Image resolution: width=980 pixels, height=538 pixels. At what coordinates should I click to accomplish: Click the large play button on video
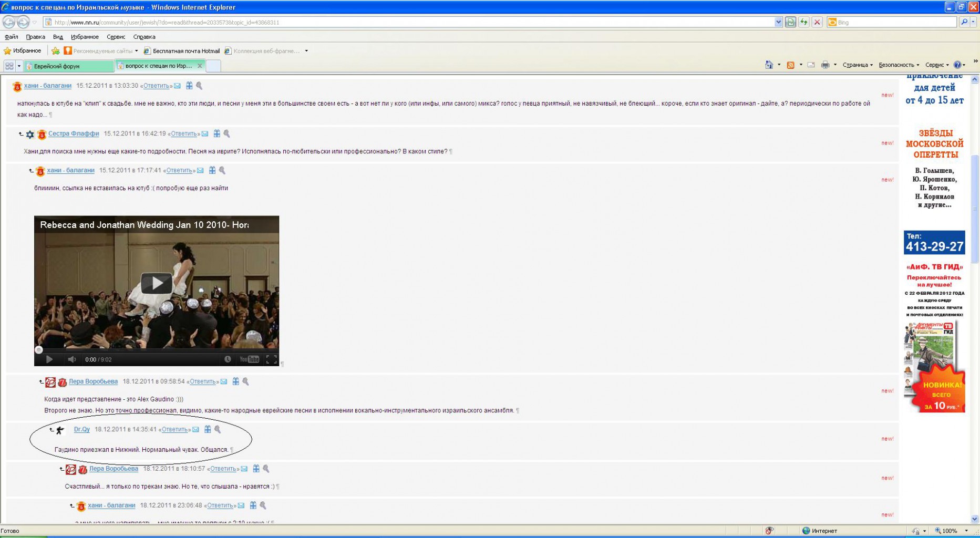tap(157, 283)
